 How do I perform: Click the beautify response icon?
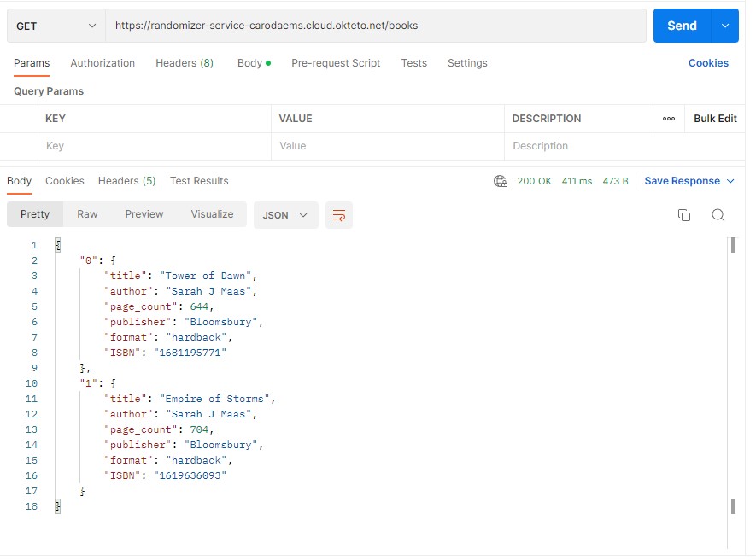click(338, 216)
